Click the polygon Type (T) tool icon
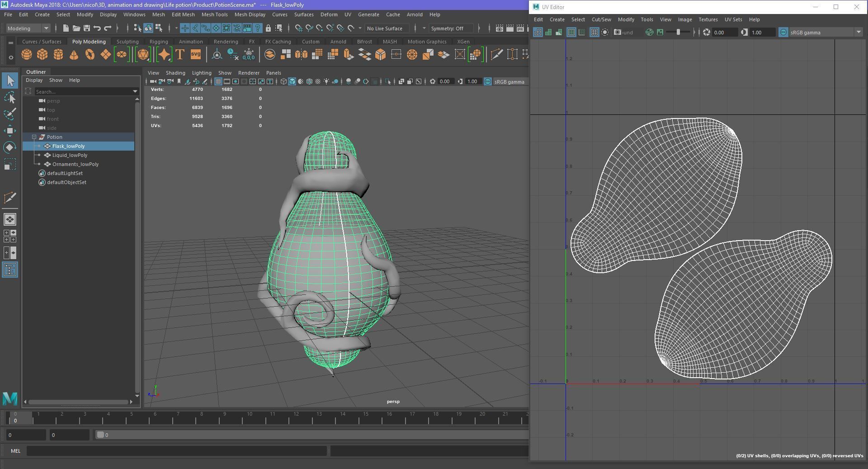Viewport: 868px width, 469px height. [180, 55]
